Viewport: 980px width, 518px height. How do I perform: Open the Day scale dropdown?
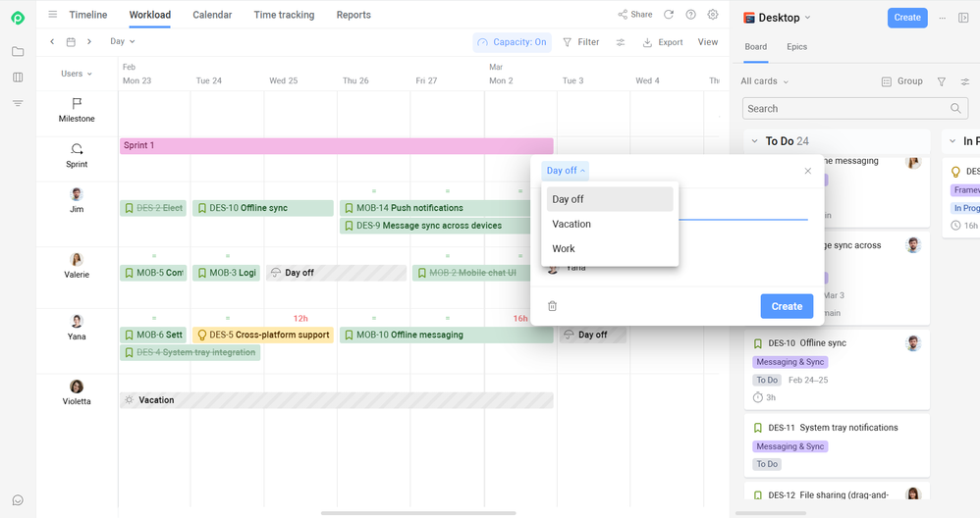pyautogui.click(x=123, y=41)
